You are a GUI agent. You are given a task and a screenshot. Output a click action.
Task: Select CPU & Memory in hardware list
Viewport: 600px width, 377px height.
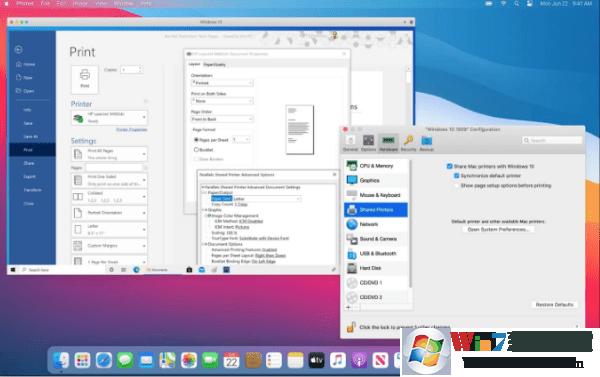(376, 166)
